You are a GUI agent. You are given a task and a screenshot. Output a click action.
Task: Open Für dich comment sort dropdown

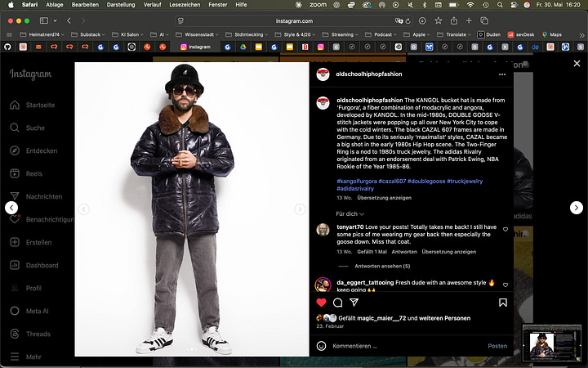click(x=350, y=214)
